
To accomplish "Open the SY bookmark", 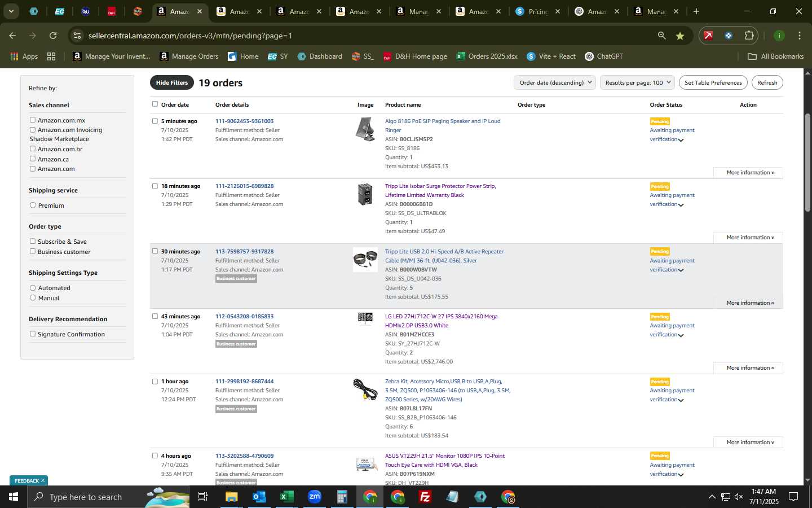I will [x=278, y=56].
